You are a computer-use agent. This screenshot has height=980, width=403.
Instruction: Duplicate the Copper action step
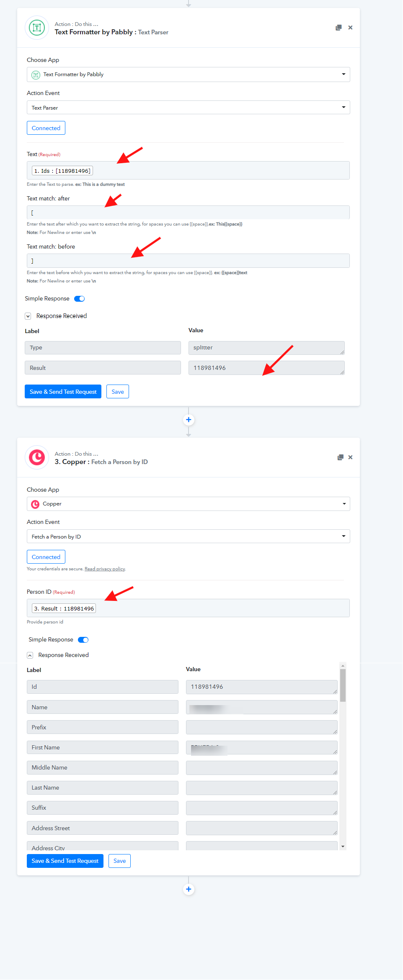click(x=341, y=457)
